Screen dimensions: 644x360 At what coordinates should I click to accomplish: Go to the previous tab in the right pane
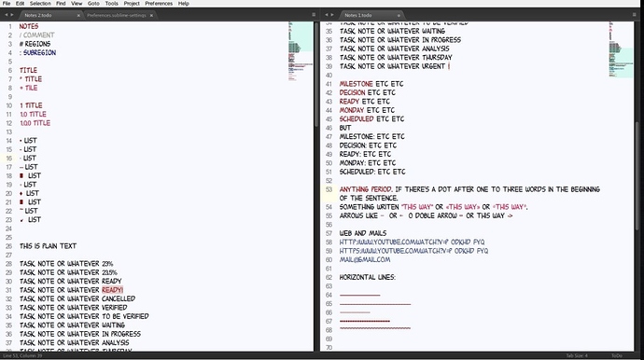point(327,15)
